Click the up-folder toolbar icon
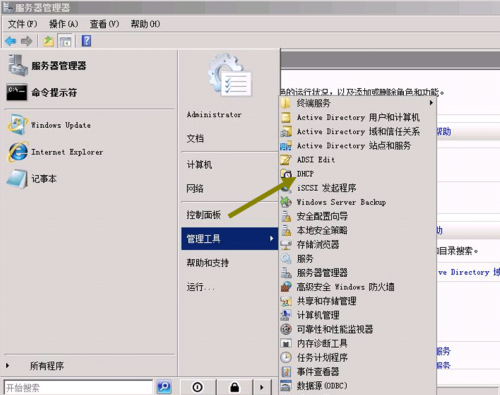 pyautogui.click(x=49, y=41)
